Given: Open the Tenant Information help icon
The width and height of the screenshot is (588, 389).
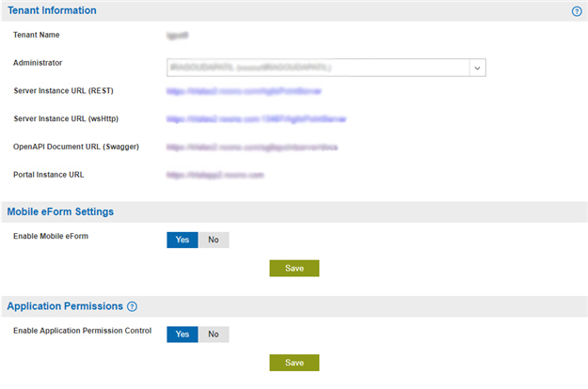Looking at the screenshot, I should click(577, 11).
